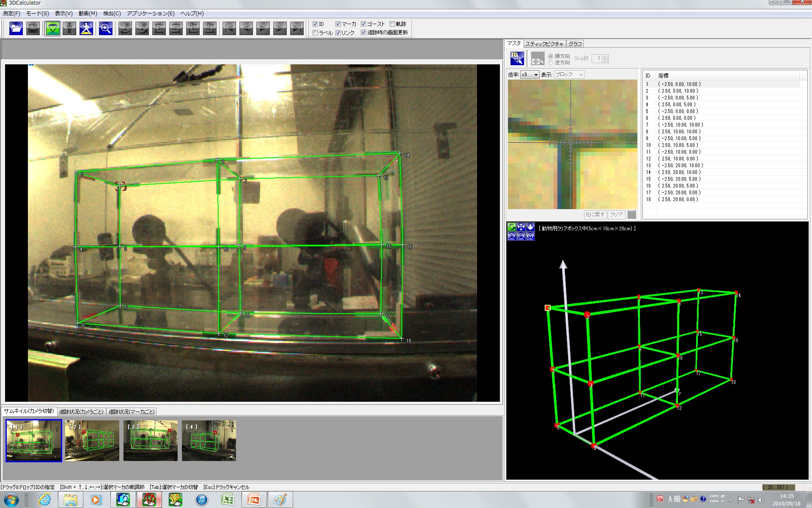Click the open folder toolbar icon
Viewport: 812px width, 508px height.
coord(16,28)
